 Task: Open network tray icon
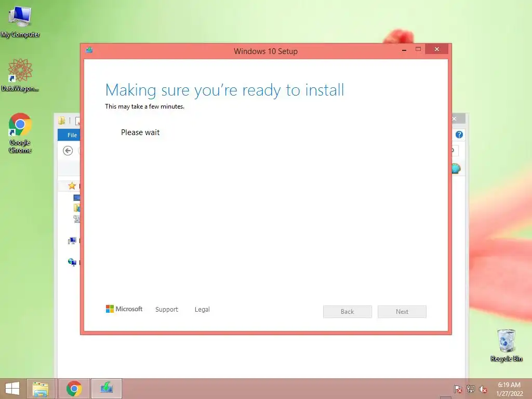471,389
